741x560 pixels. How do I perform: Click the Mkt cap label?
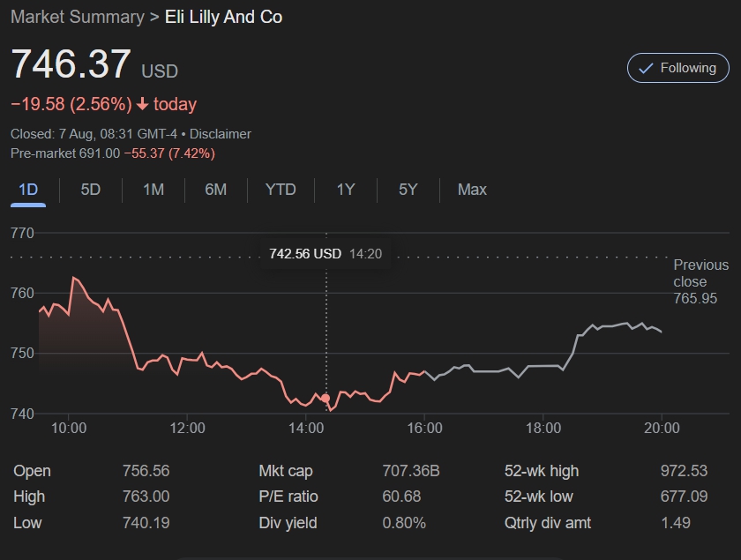tap(286, 471)
